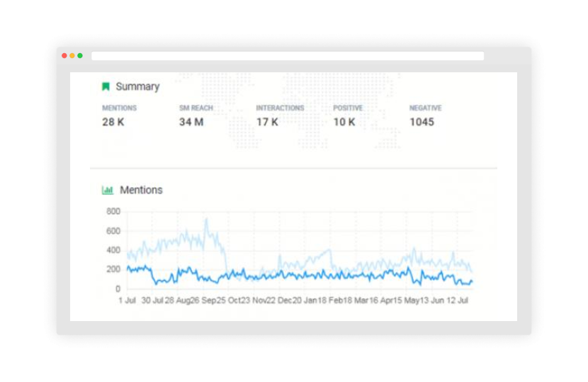
Task: Click the Mentions chart heading
Action: coord(141,190)
